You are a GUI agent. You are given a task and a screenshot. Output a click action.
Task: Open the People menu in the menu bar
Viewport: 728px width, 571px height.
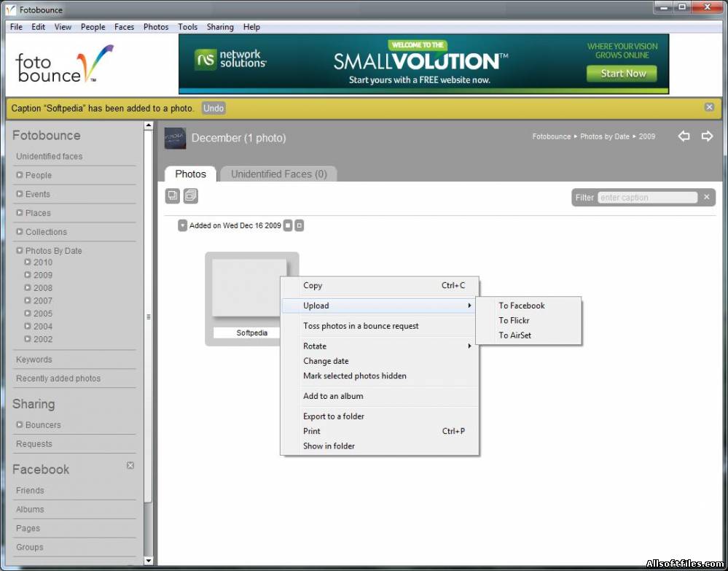(x=93, y=27)
